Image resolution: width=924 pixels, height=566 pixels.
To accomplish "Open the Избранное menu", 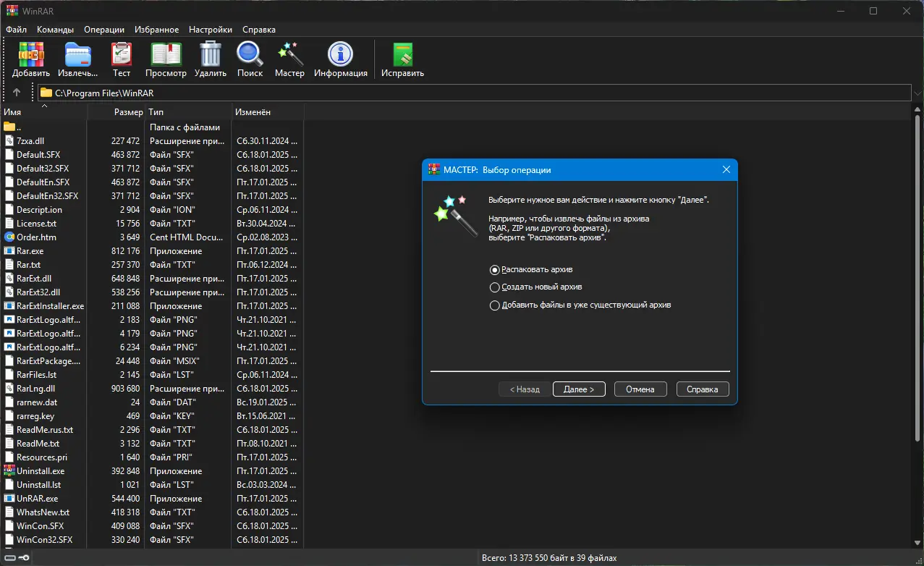I will [x=156, y=30].
